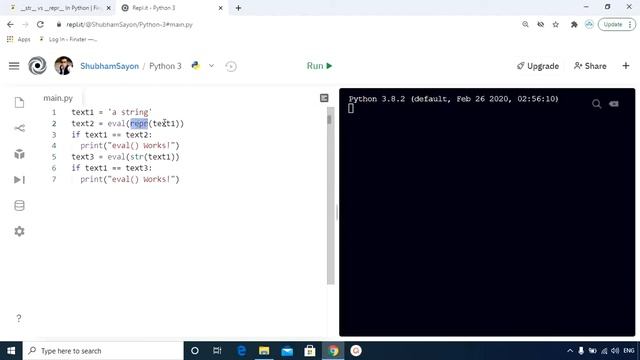Open Log In - Finxter bookmark
640x360 pixels.
point(68,39)
